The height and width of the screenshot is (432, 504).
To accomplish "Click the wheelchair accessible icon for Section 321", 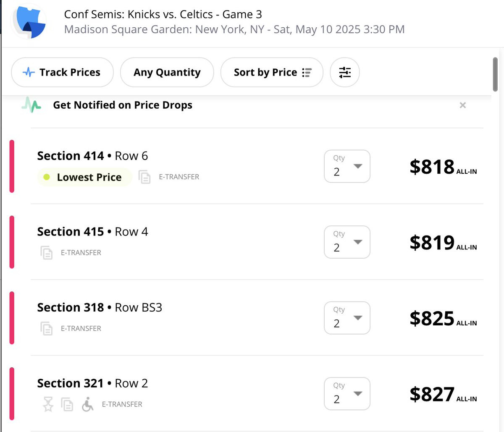I will coord(87,405).
